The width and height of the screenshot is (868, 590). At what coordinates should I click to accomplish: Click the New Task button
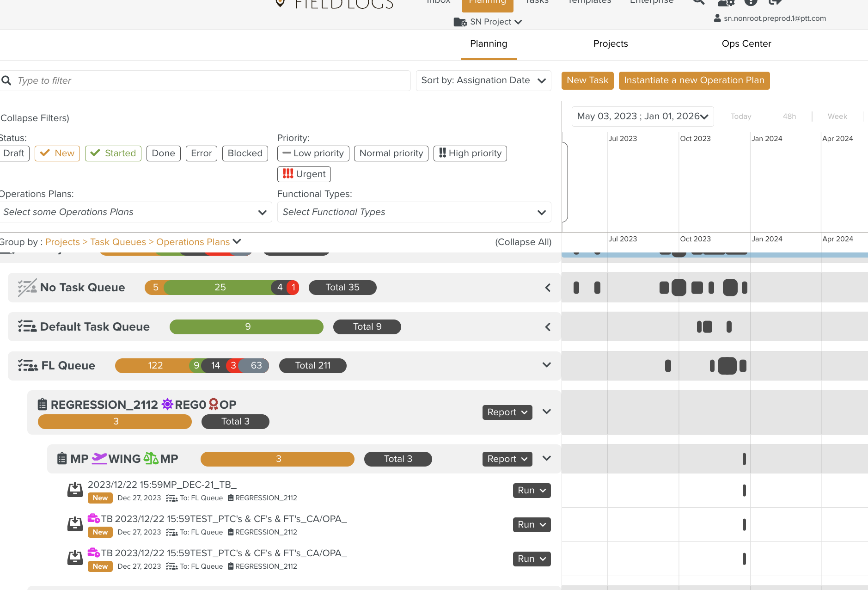coord(587,80)
